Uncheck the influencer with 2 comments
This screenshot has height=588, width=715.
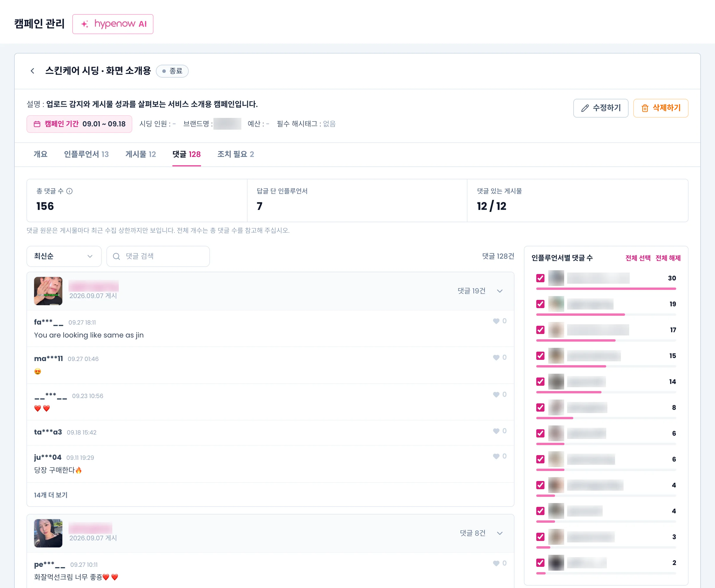pyautogui.click(x=540, y=563)
